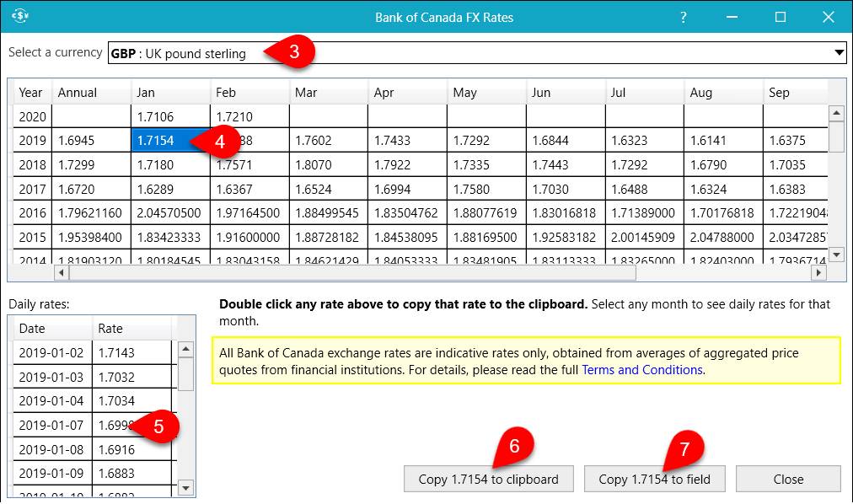Select the 2019-01-07 date in daily rates
This screenshot has height=504, width=853.
[x=53, y=425]
